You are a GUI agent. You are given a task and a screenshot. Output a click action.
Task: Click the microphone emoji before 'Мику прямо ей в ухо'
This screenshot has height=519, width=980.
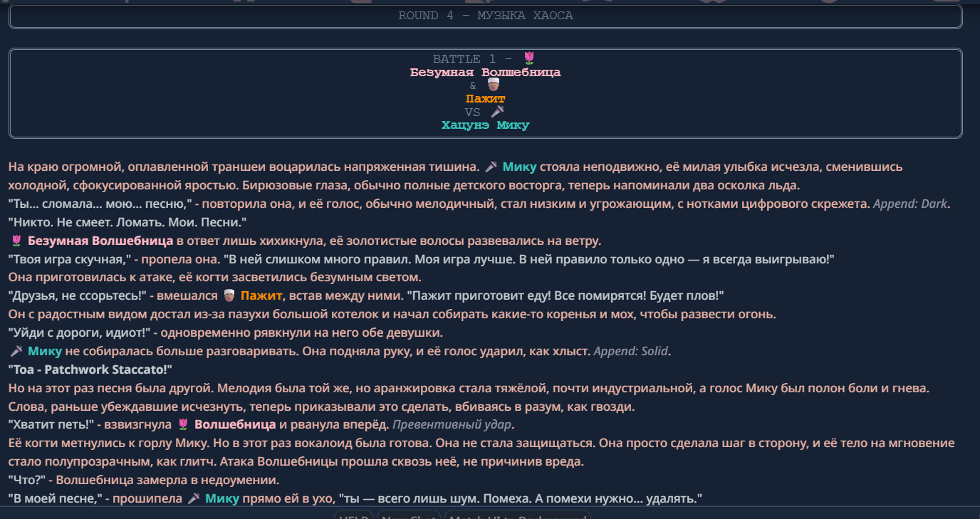pyautogui.click(x=194, y=498)
